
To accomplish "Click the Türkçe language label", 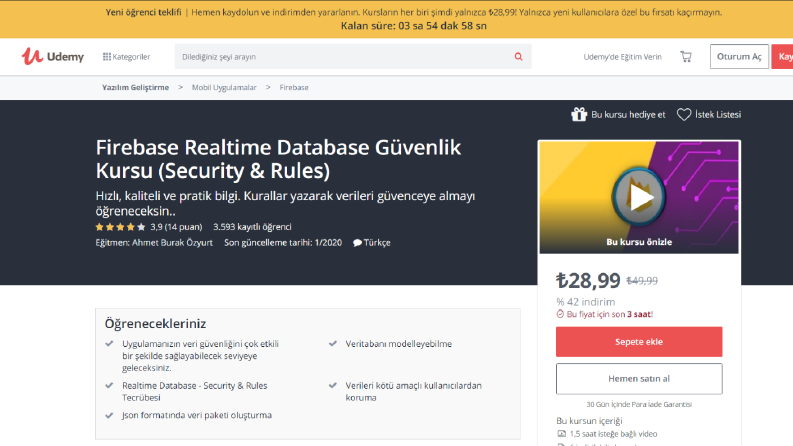I will tap(377, 243).
